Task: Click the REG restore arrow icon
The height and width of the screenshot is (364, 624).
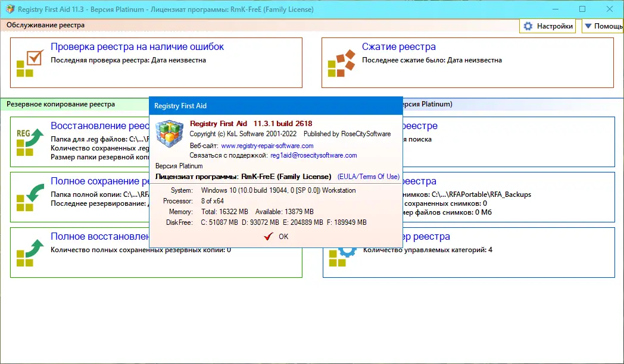Action: click(x=30, y=142)
